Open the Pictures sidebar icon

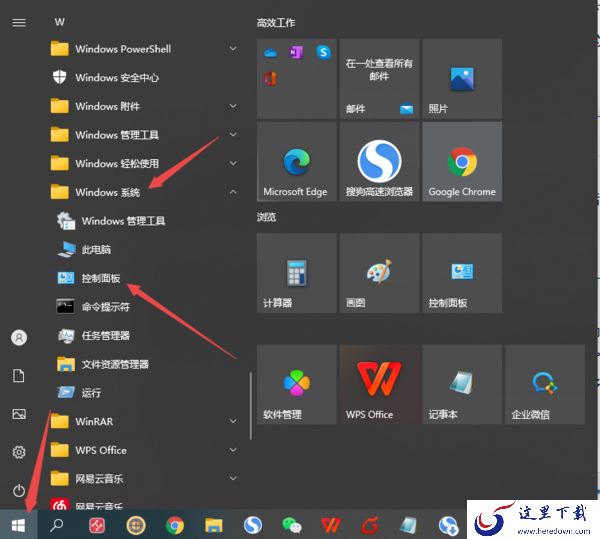[19, 414]
